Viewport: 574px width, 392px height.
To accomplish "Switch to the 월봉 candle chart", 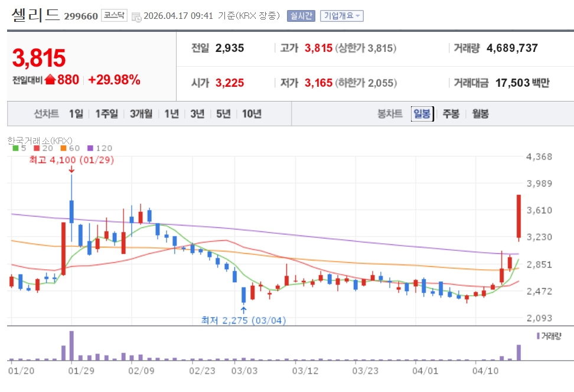I will pos(480,114).
